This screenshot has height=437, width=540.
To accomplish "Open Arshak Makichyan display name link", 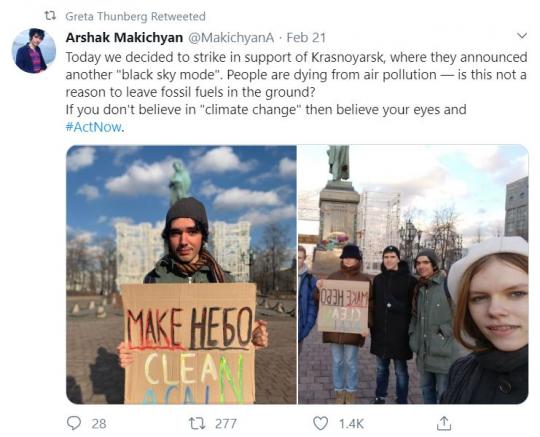I will tap(124, 38).
